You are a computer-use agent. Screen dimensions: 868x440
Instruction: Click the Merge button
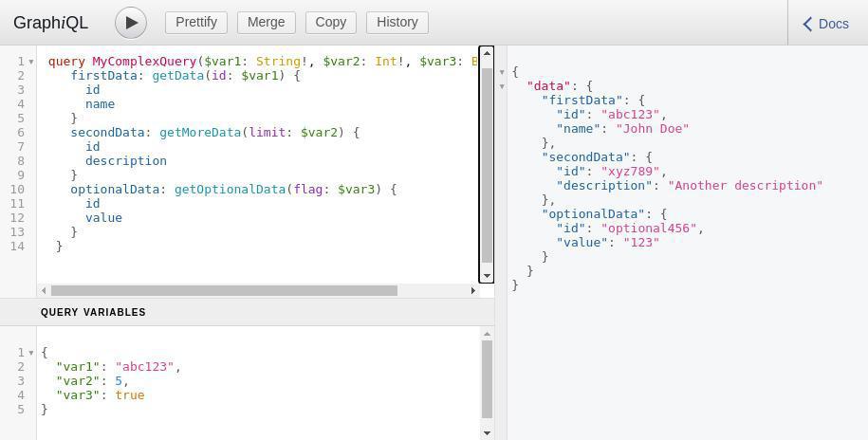[x=267, y=22]
